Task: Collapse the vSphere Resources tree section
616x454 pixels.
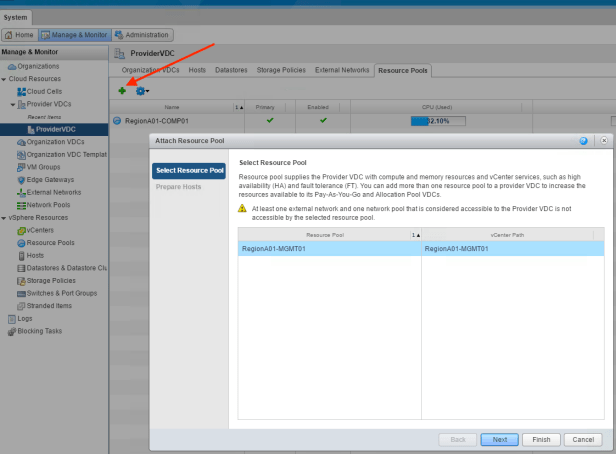Action: tap(4, 217)
